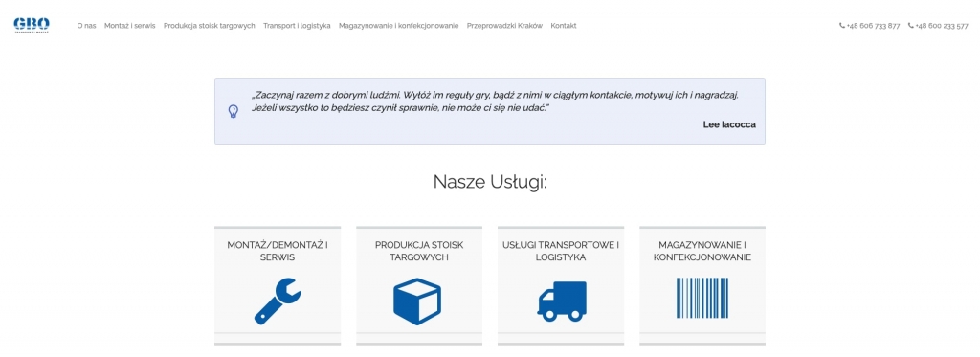Open USŁUGI TRANSPORTOWE I LOGISTYKA card title
Screen dimensions: 980x357
click(561, 251)
